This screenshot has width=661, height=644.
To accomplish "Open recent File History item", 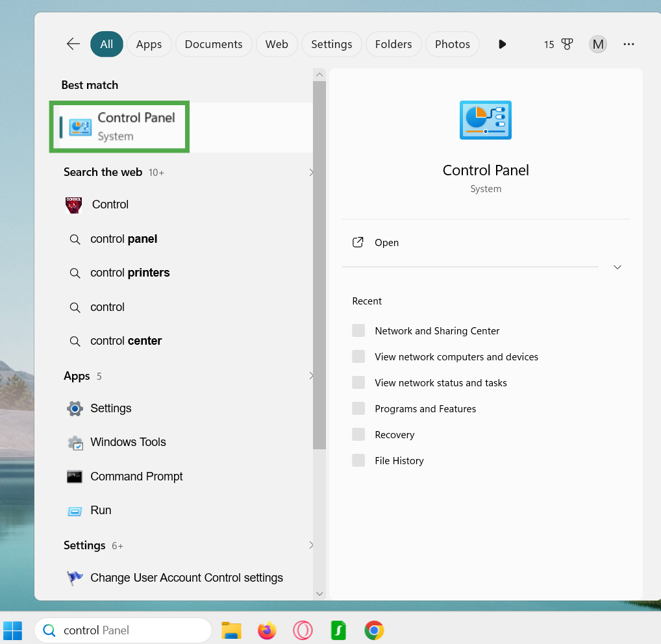I will point(399,461).
